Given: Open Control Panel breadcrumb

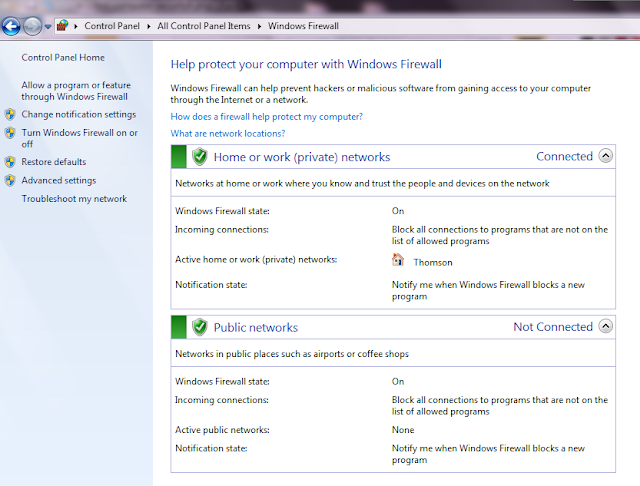Looking at the screenshot, I should 112,26.
